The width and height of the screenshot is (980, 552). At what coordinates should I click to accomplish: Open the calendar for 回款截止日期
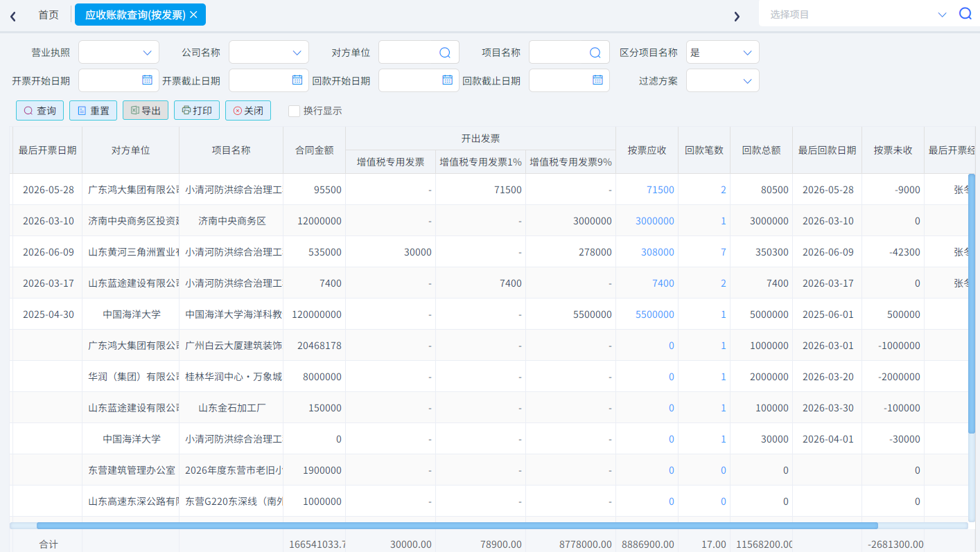coord(597,80)
